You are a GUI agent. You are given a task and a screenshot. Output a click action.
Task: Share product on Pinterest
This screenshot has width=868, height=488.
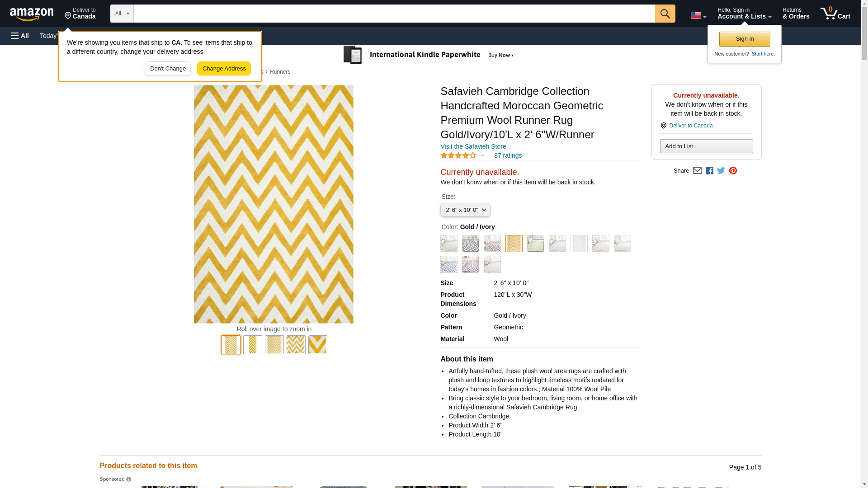click(733, 171)
